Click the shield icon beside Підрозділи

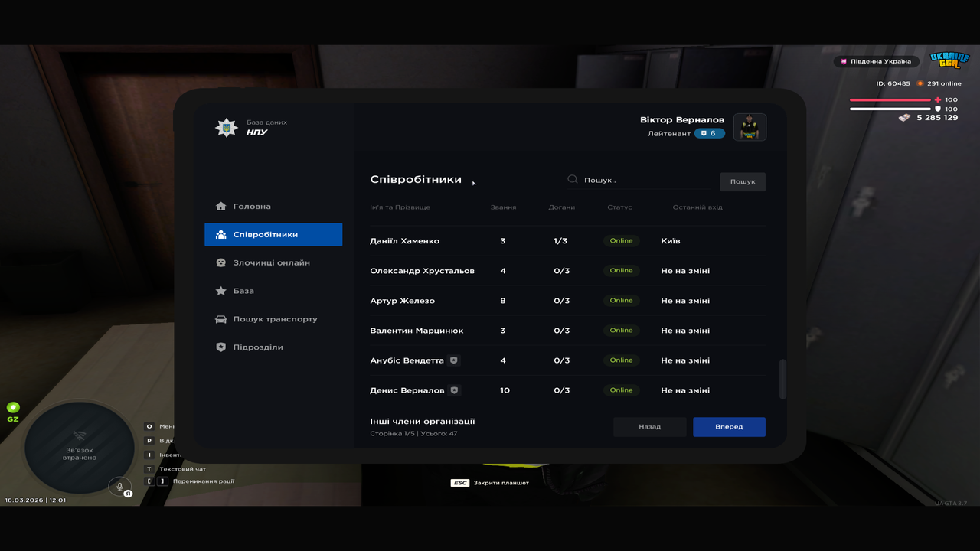(x=220, y=347)
